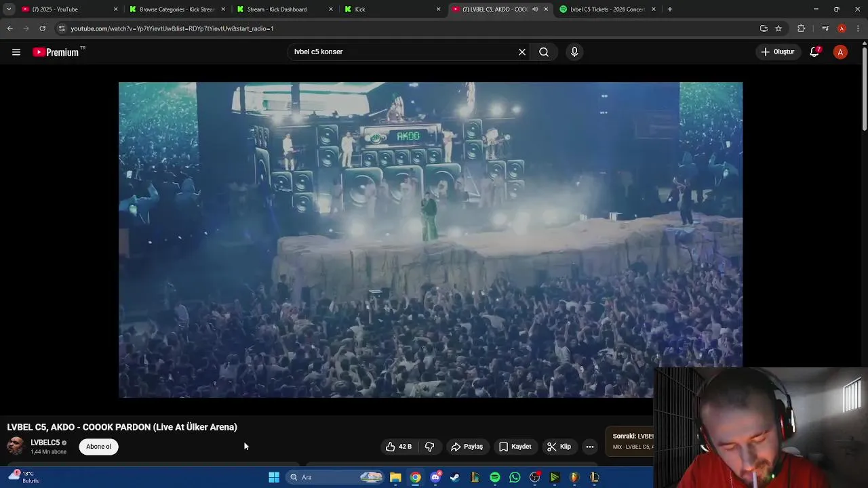This screenshot has height=488, width=868.
Task: Bookmark this page with the star
Action: pos(778,28)
